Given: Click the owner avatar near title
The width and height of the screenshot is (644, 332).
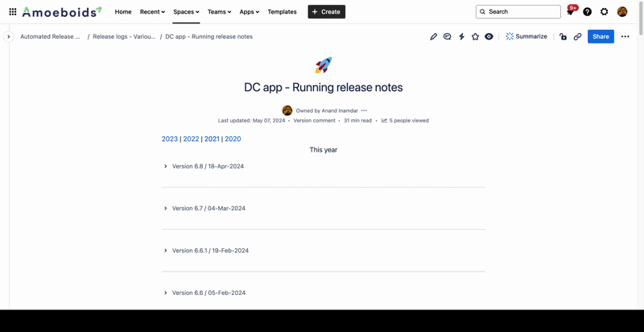Looking at the screenshot, I should [x=287, y=110].
